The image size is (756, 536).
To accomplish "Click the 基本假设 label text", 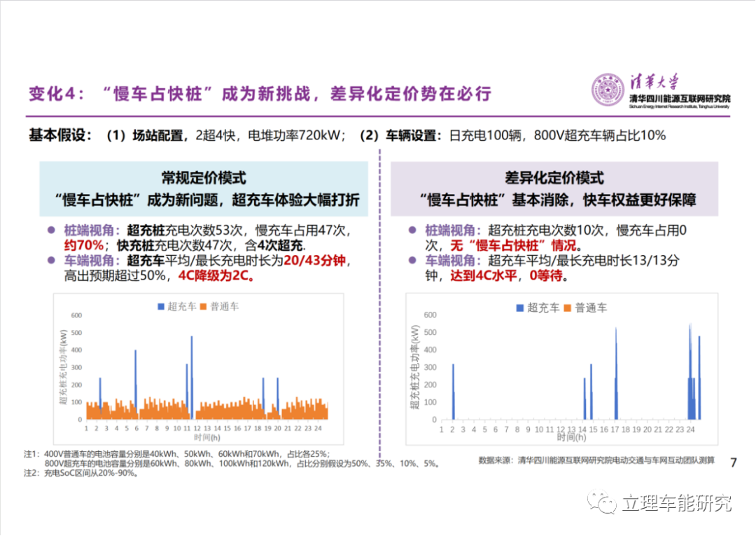I will point(60,135).
